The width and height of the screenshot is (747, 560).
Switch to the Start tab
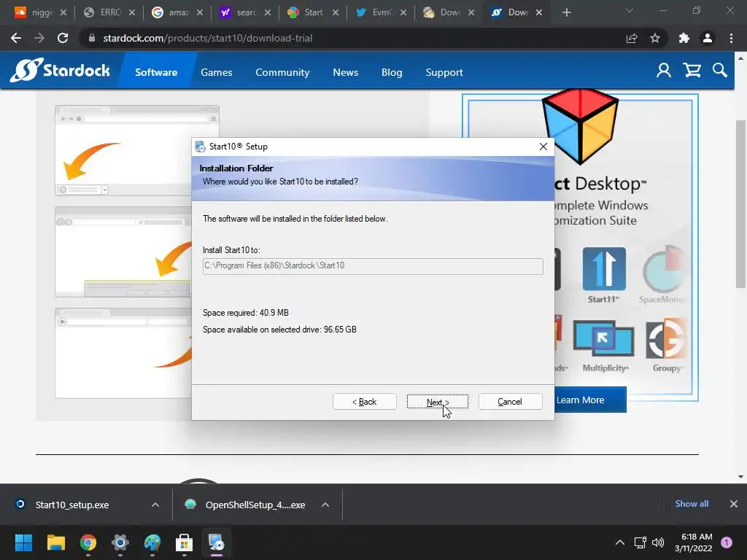coord(313,12)
